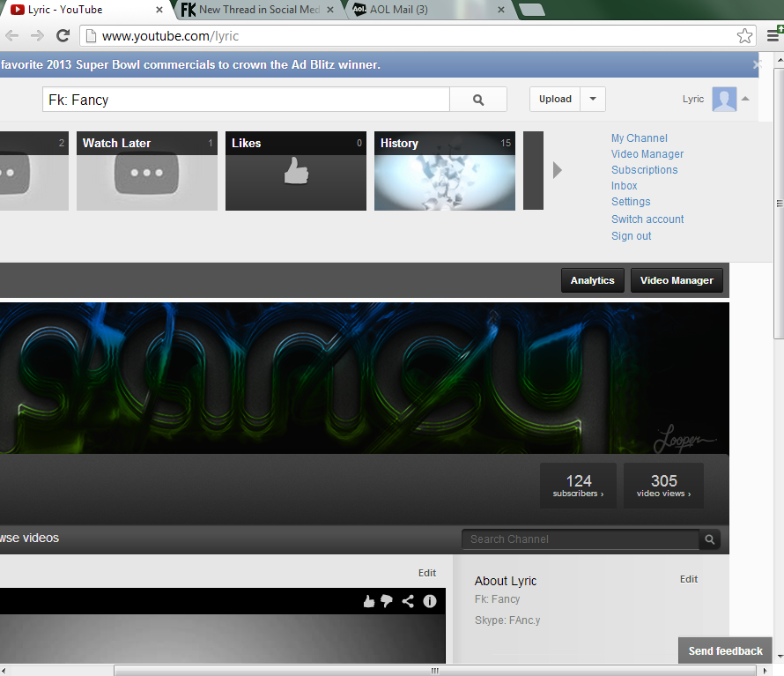Reload the YouTube page
Image resolution: width=784 pixels, height=676 pixels.
tap(63, 35)
